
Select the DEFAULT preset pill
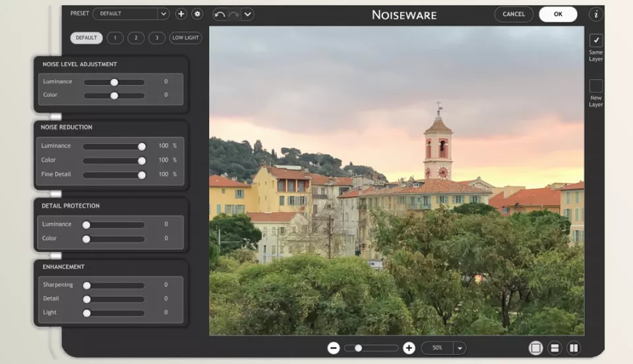(86, 38)
